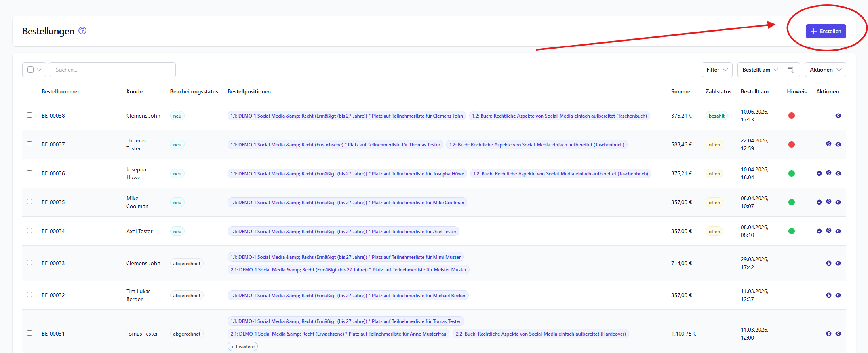Viewport: 868px width, 353px height.
Task: Create a new order with Erstellen
Action: click(x=826, y=31)
